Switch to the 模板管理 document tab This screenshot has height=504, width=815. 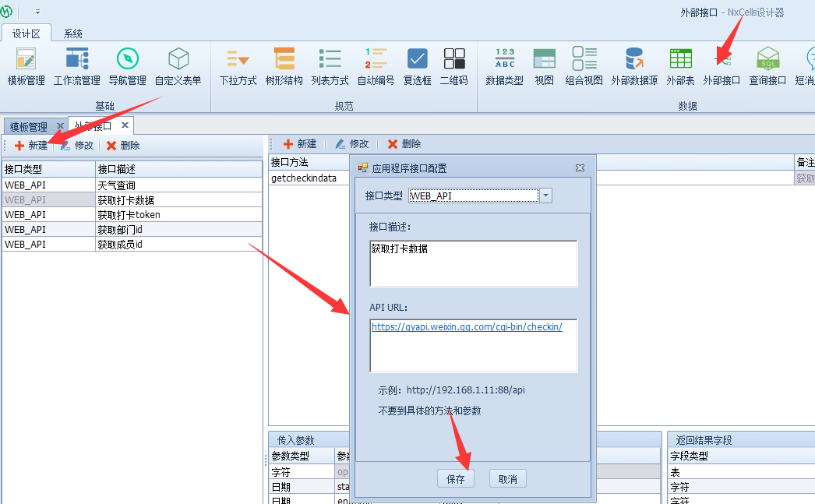(28, 126)
